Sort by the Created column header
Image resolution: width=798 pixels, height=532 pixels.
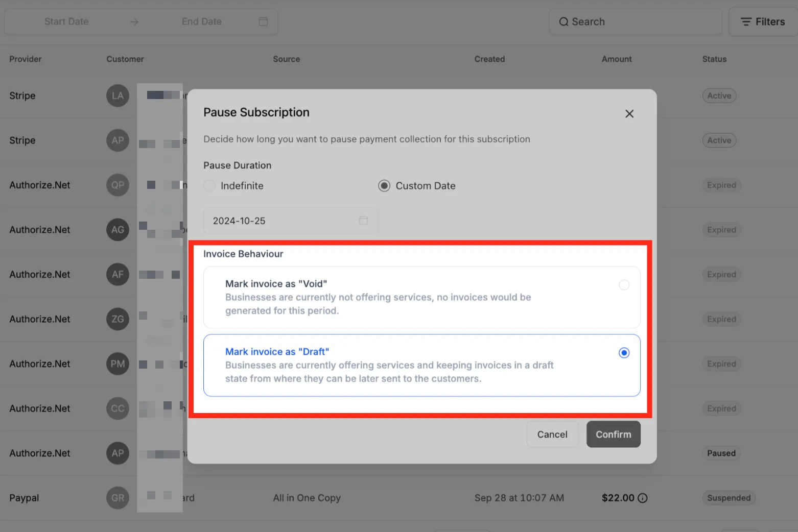tap(489, 59)
